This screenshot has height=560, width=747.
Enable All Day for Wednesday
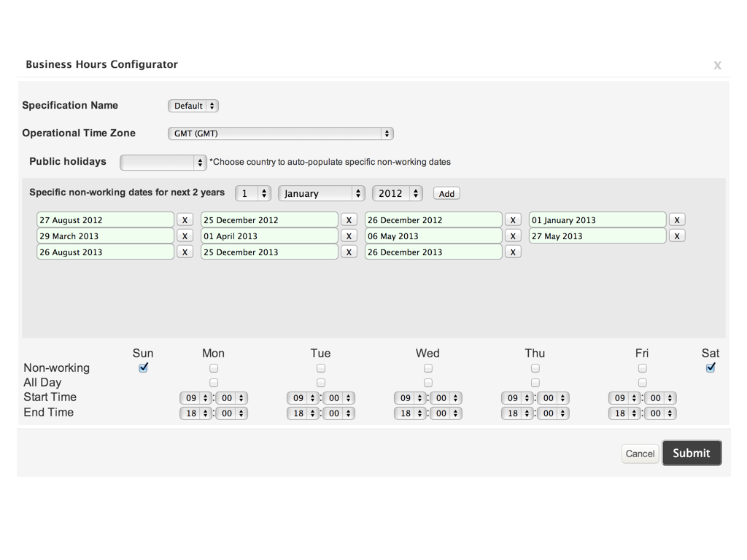[428, 383]
